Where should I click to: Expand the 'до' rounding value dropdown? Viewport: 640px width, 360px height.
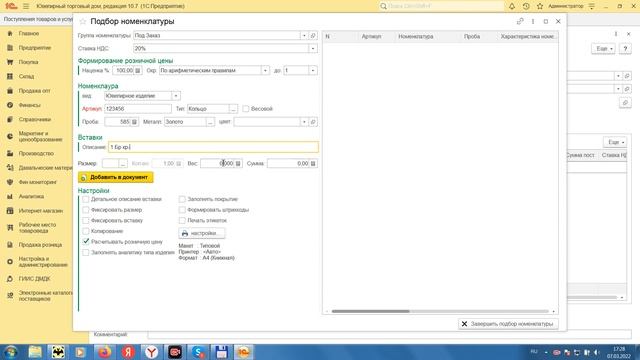pyautogui.click(x=313, y=71)
